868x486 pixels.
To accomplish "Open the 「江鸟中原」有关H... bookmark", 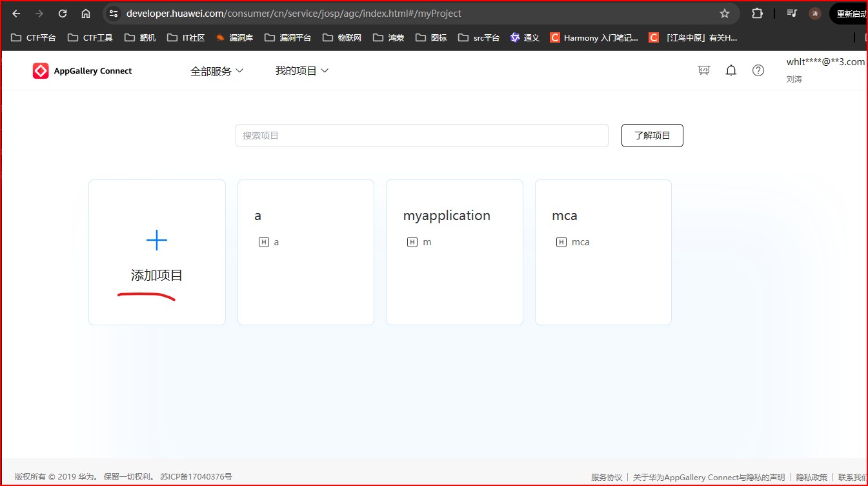I will [693, 38].
